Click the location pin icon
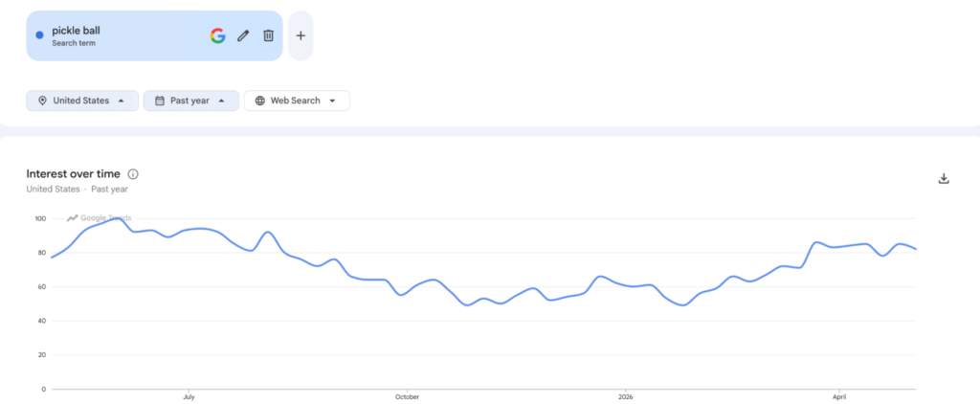The width and height of the screenshot is (980, 404). 42,101
